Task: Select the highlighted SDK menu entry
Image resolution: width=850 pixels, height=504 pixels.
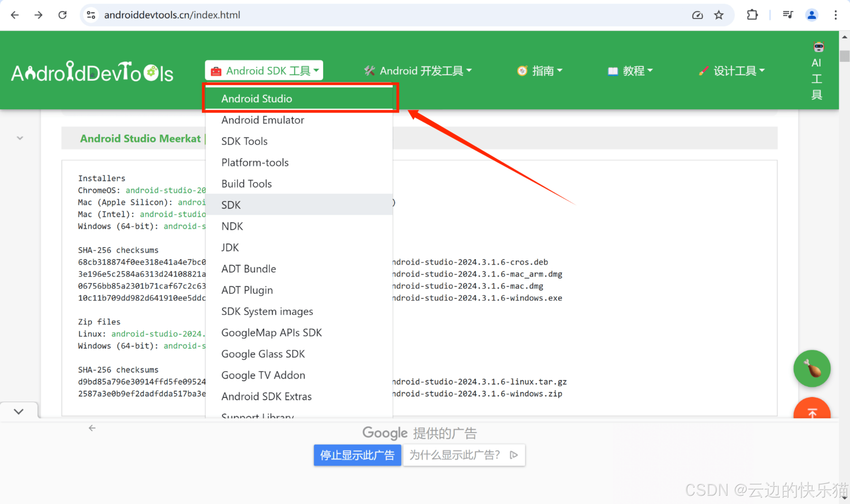Action: point(299,205)
